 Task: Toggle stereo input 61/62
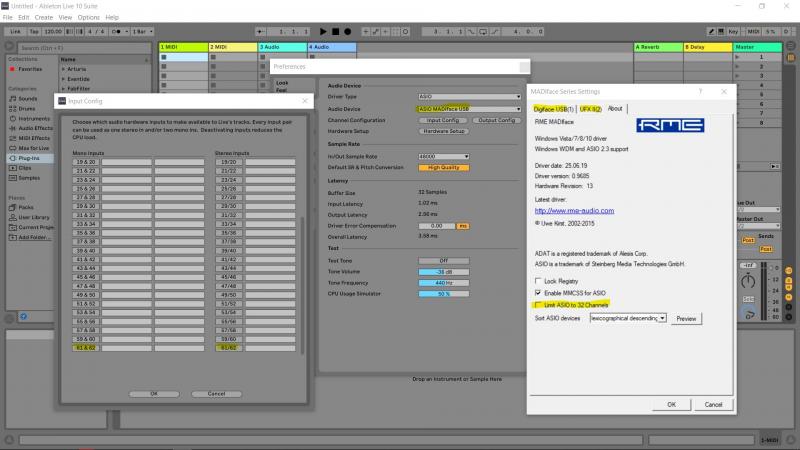pyautogui.click(x=229, y=348)
